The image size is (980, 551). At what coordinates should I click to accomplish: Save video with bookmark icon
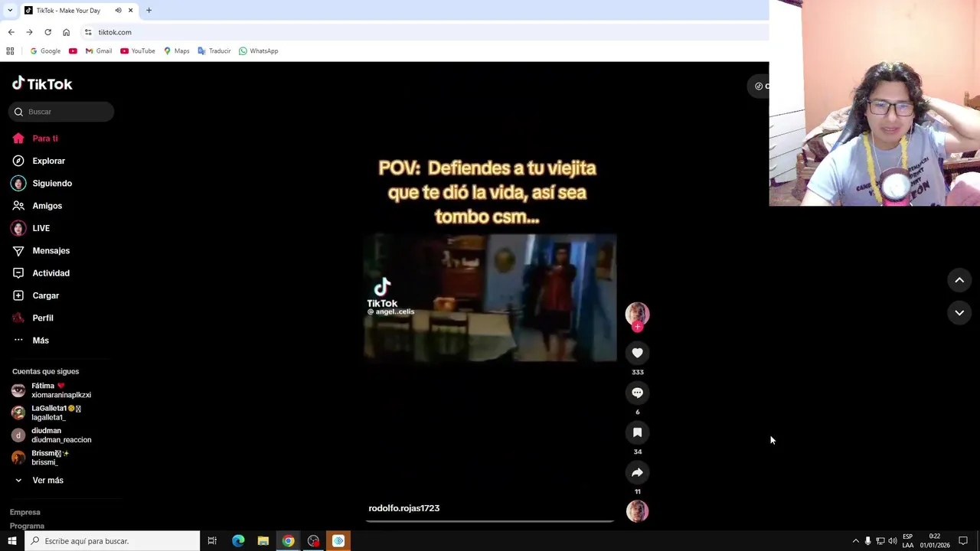637,432
